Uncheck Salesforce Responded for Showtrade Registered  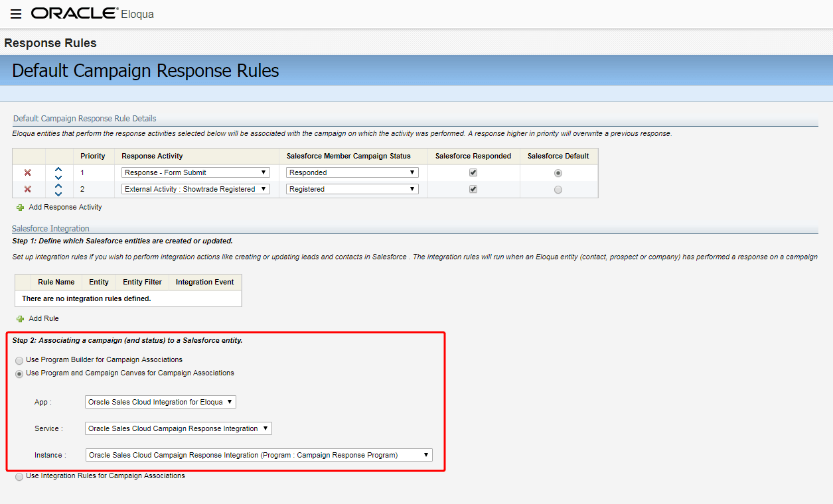[x=473, y=189]
